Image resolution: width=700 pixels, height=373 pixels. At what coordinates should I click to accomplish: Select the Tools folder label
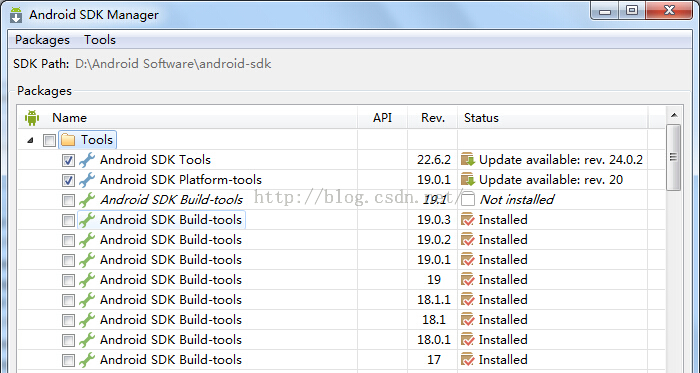click(x=97, y=140)
